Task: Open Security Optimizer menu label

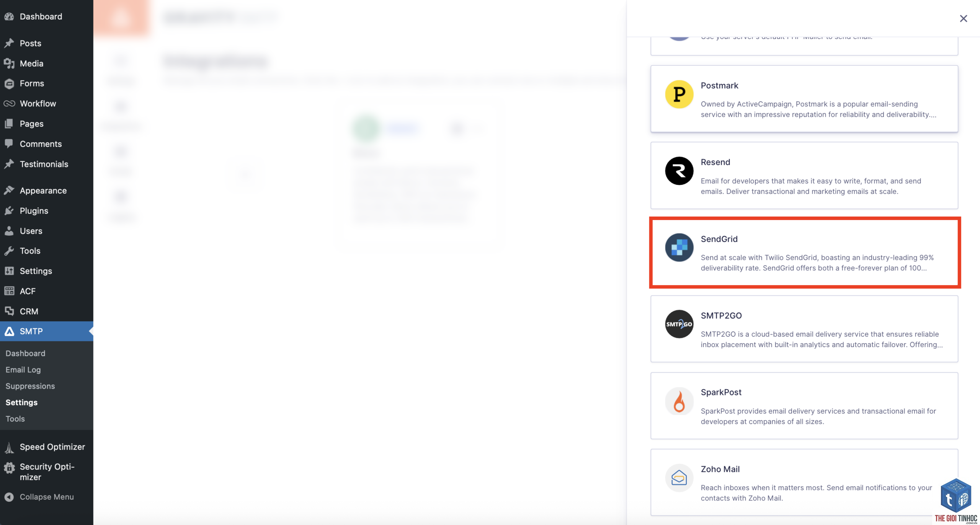Action: [47, 472]
